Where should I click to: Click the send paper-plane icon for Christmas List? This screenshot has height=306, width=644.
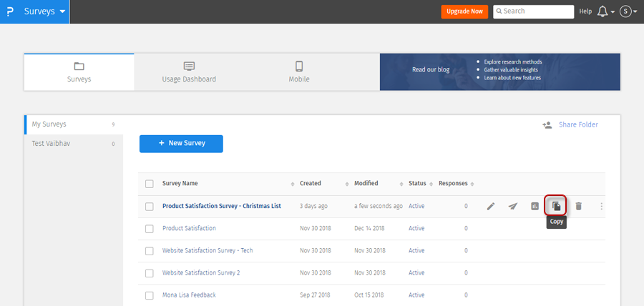(x=512, y=207)
